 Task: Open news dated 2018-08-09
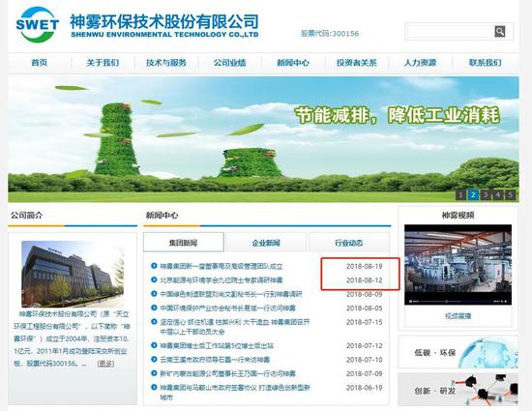coord(231,294)
